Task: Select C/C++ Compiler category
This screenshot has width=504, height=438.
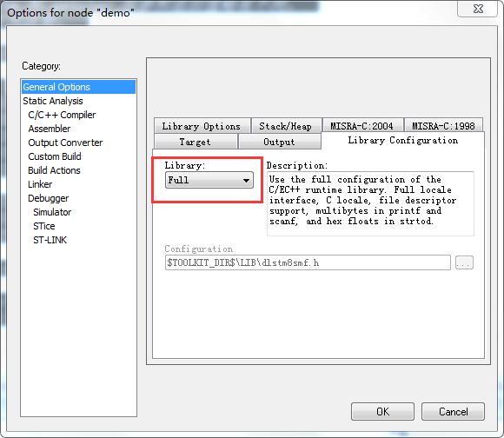Action: (62, 115)
